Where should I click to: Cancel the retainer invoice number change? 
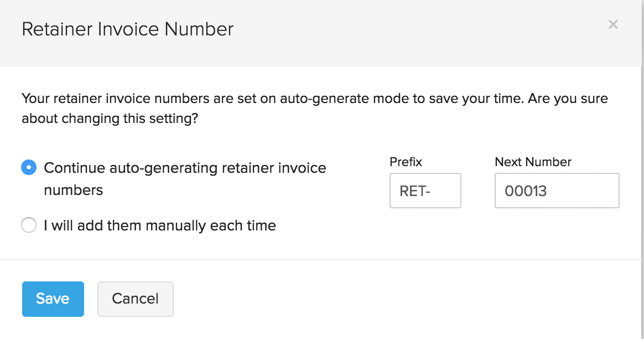pyautogui.click(x=135, y=299)
